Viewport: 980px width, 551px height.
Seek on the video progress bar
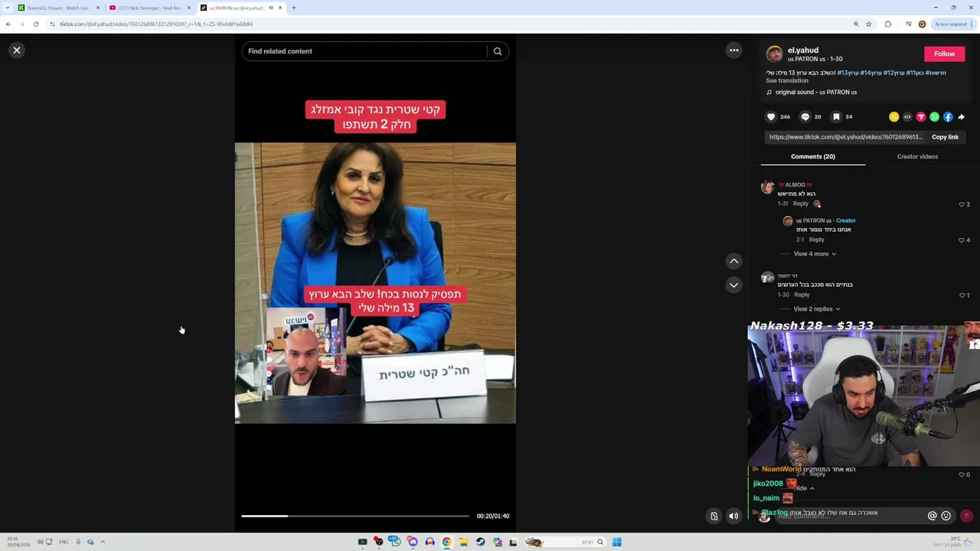[354, 516]
